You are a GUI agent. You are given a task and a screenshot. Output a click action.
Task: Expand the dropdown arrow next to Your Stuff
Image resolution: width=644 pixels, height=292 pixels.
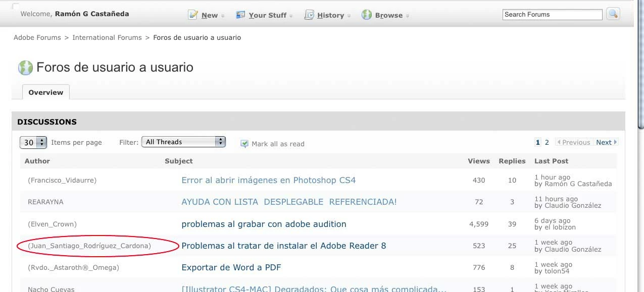pos(291,16)
